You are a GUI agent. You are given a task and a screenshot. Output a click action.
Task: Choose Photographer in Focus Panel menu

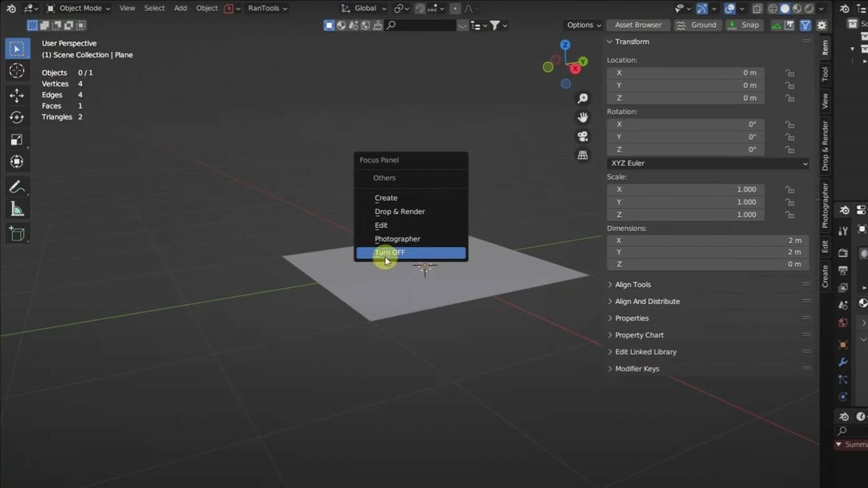[411, 239]
